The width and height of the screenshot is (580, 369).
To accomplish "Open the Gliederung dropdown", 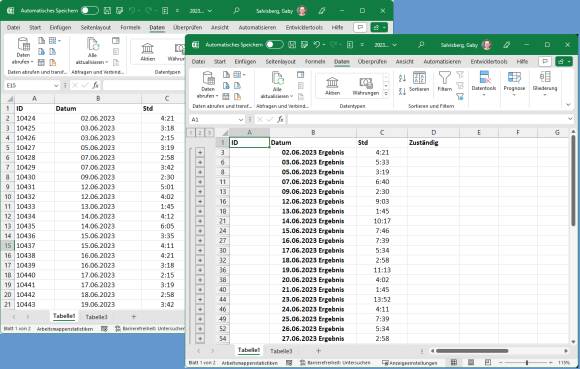I will [545, 84].
